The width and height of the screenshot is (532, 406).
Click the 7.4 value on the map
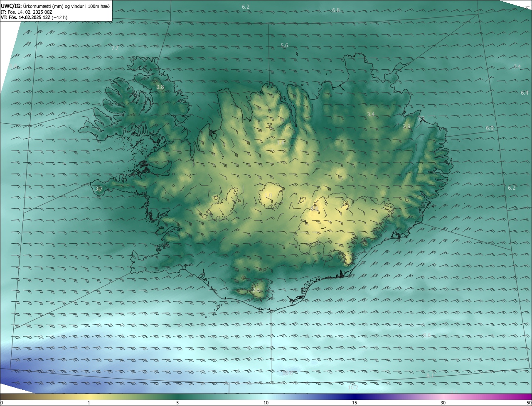517,66
